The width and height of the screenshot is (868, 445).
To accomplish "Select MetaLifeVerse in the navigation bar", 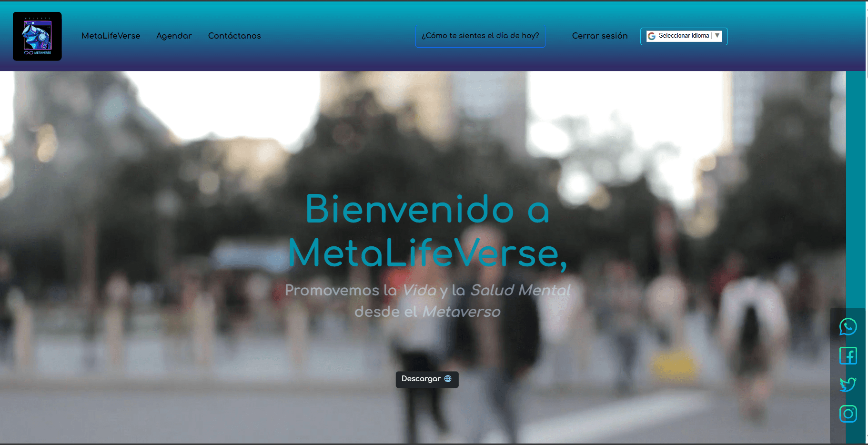I will click(111, 36).
